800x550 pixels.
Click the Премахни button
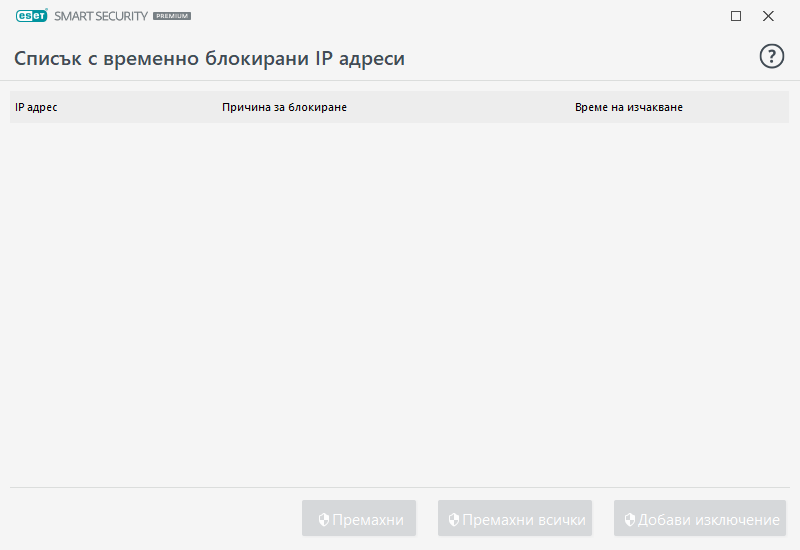tap(359, 518)
